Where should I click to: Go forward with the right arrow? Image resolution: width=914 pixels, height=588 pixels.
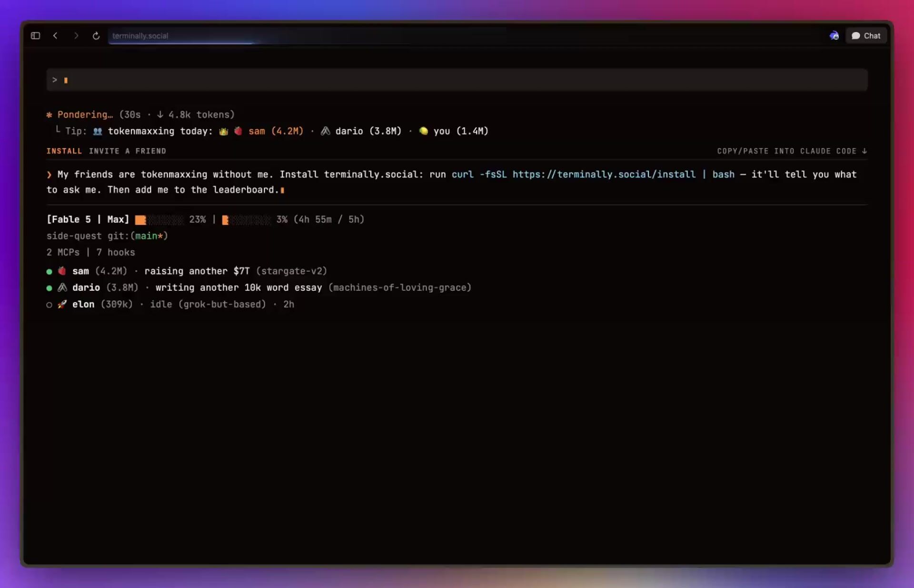pyautogui.click(x=76, y=36)
